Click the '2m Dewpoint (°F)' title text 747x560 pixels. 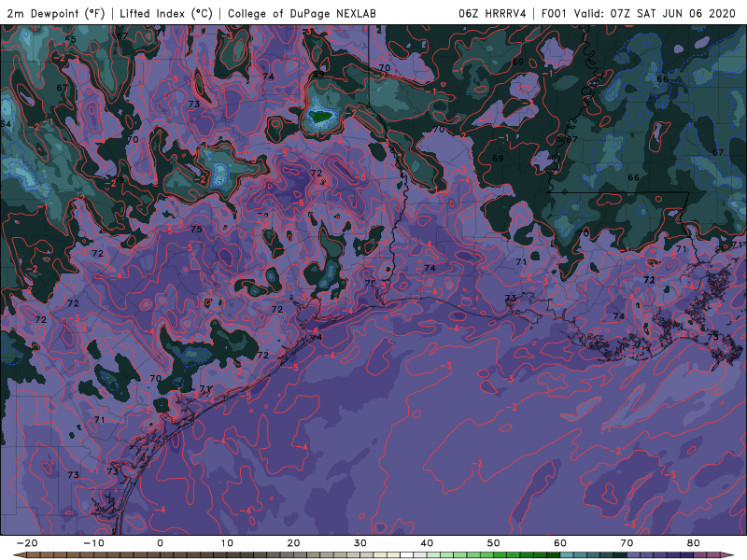[x=56, y=13]
